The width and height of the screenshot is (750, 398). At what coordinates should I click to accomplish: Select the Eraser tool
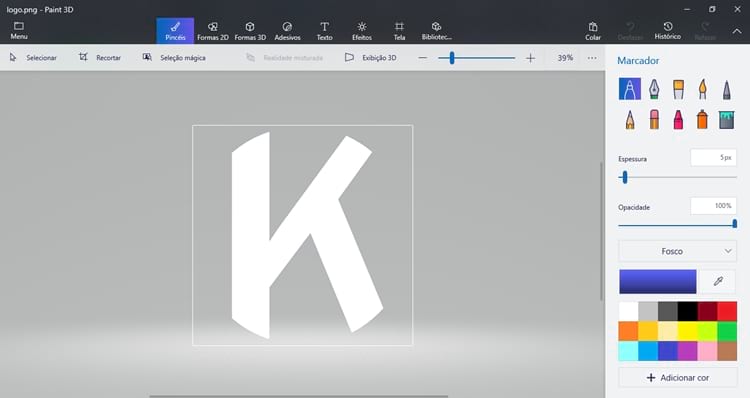click(x=654, y=119)
